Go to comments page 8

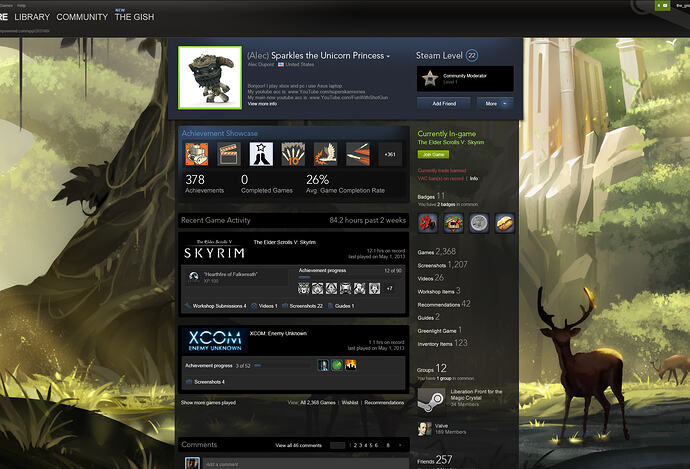pyautogui.click(x=388, y=445)
